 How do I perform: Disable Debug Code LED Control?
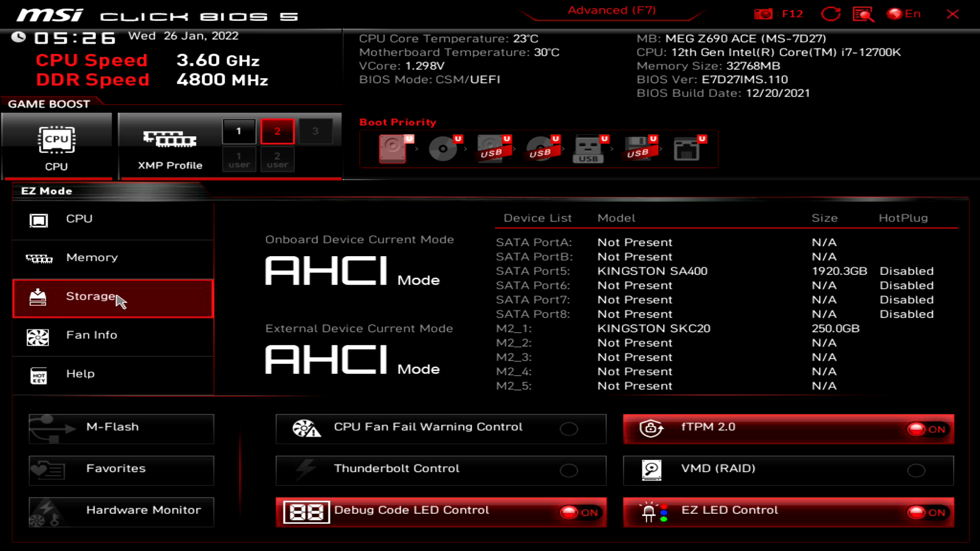[x=580, y=512]
